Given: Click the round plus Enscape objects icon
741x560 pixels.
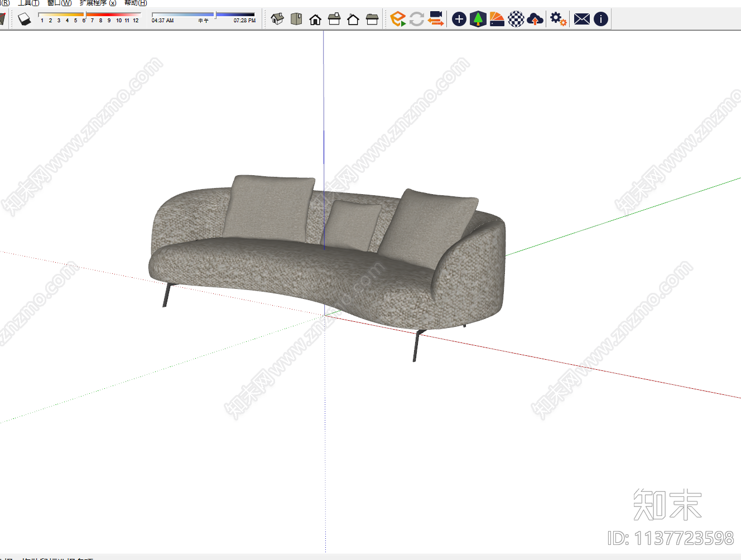Looking at the screenshot, I should [x=459, y=20].
